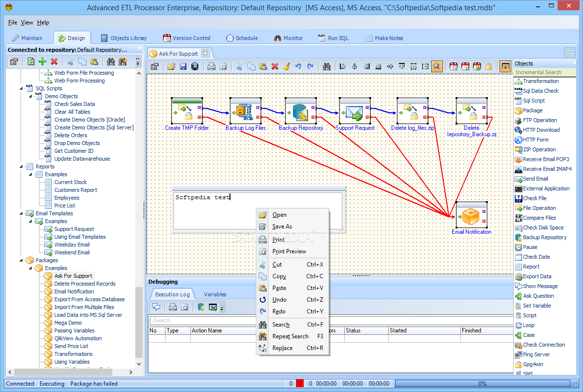Toggle the highlighted orange grid snap button
583x392 pixels.
[437, 67]
